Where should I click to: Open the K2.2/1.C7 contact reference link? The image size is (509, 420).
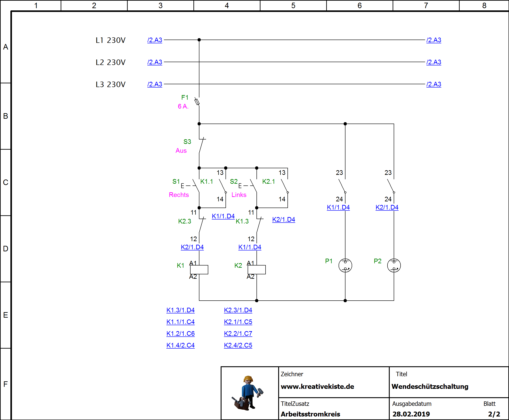[238, 334]
